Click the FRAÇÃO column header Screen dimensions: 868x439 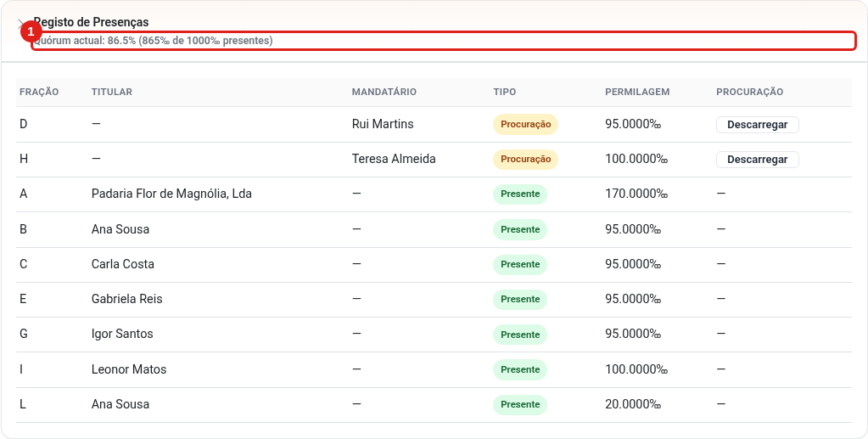coord(39,92)
